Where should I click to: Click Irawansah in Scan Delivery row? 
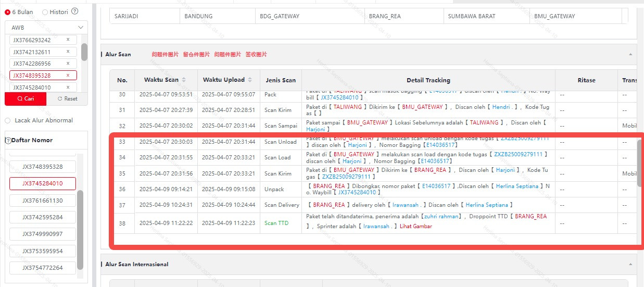[406, 205]
